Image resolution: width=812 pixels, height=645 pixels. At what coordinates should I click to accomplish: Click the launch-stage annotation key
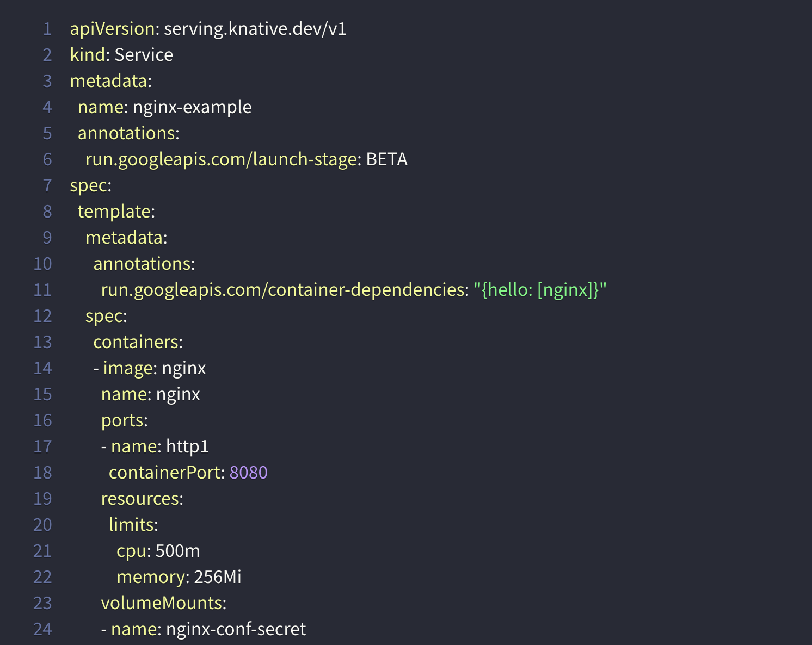coord(220,159)
